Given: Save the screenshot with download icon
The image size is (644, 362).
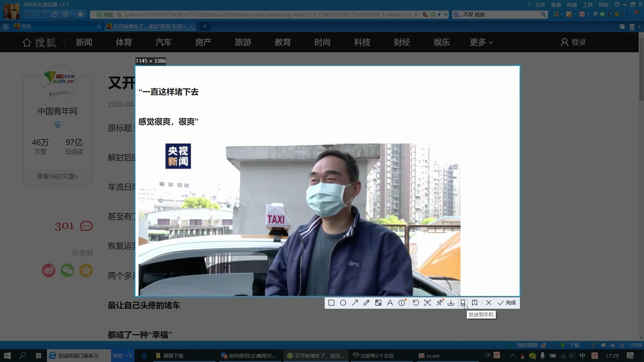Looking at the screenshot, I should 451,303.
